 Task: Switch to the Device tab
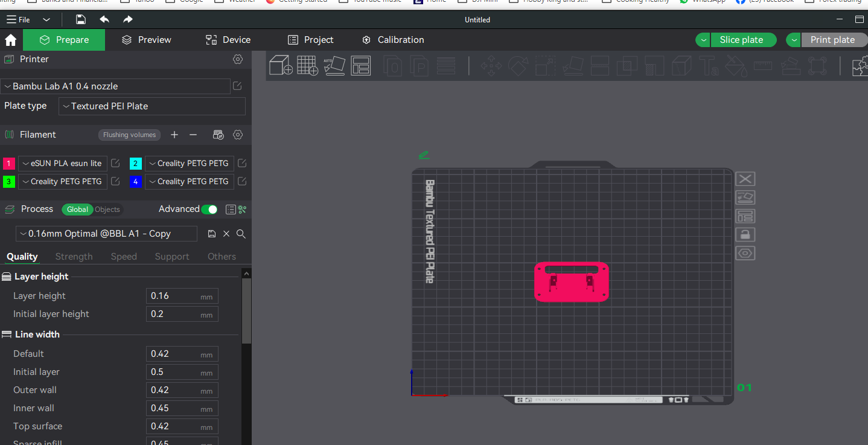pos(228,40)
